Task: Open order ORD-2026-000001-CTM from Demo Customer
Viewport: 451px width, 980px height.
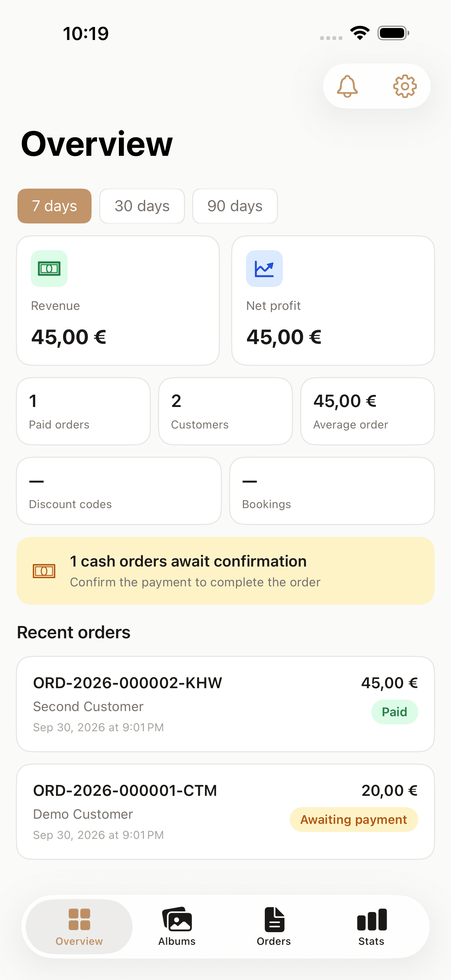Action: point(225,812)
